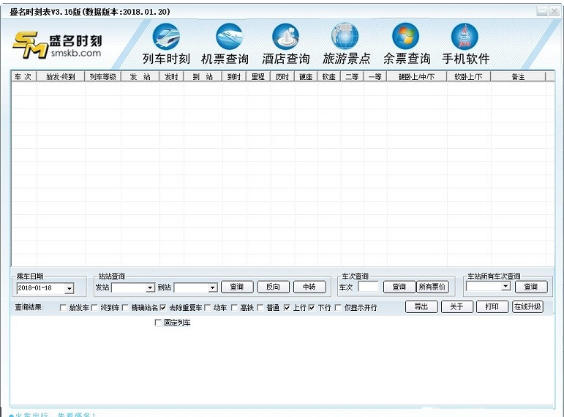
Task: Click the 在线升级 online upgrade button
Action: 528,307
